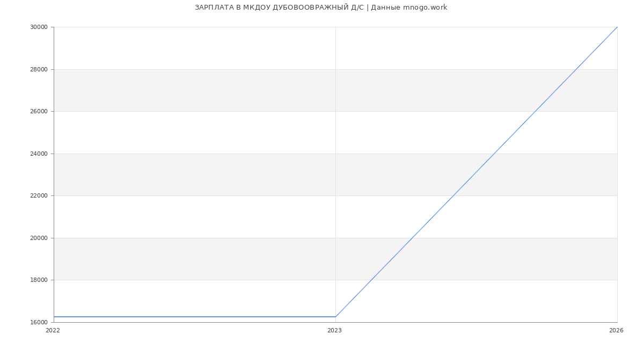Click the chart title about МКДОУ ДУБОВООВРАЖНЫЙ Д/С
Screen dimensions: 644x349
(x=321, y=8)
